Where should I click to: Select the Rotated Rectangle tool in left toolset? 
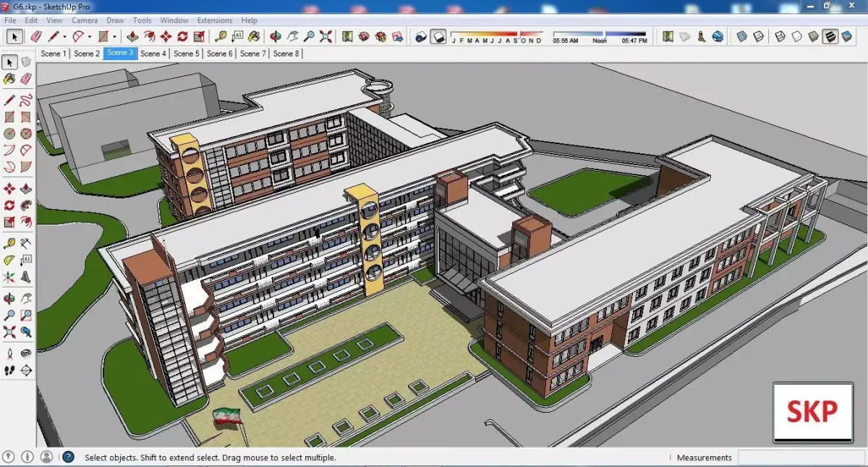coord(26,117)
